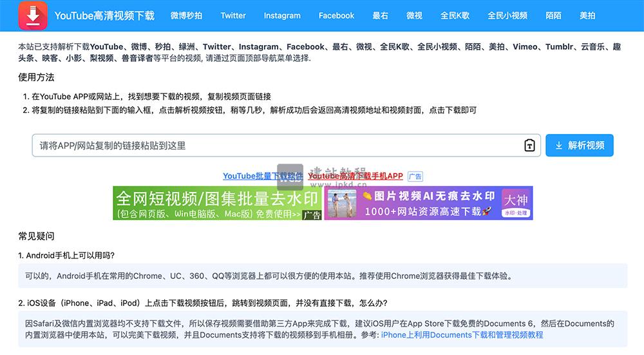Open the 陌陌 navigation item
Viewport: 644px width, 355px height.
coord(553,15)
